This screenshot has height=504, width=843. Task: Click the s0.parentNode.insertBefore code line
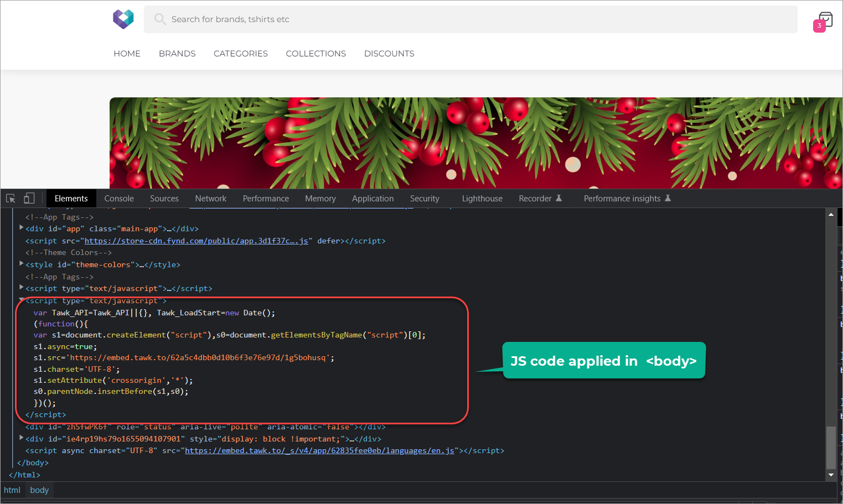click(x=111, y=391)
